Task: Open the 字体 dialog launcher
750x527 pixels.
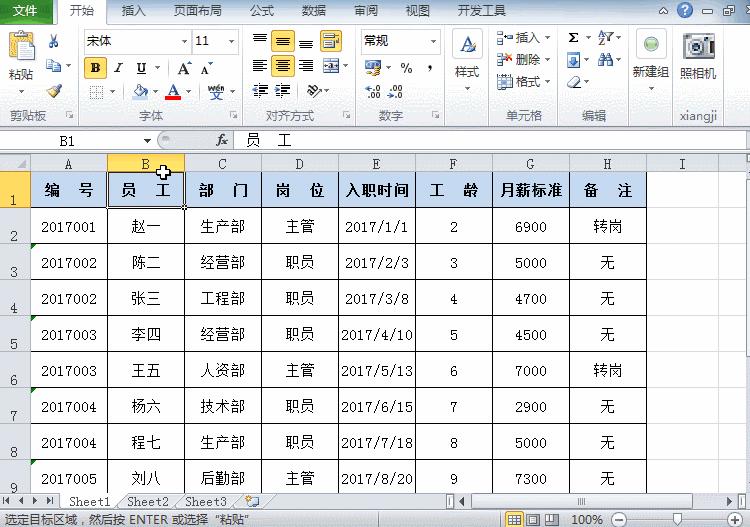Action: point(233,115)
